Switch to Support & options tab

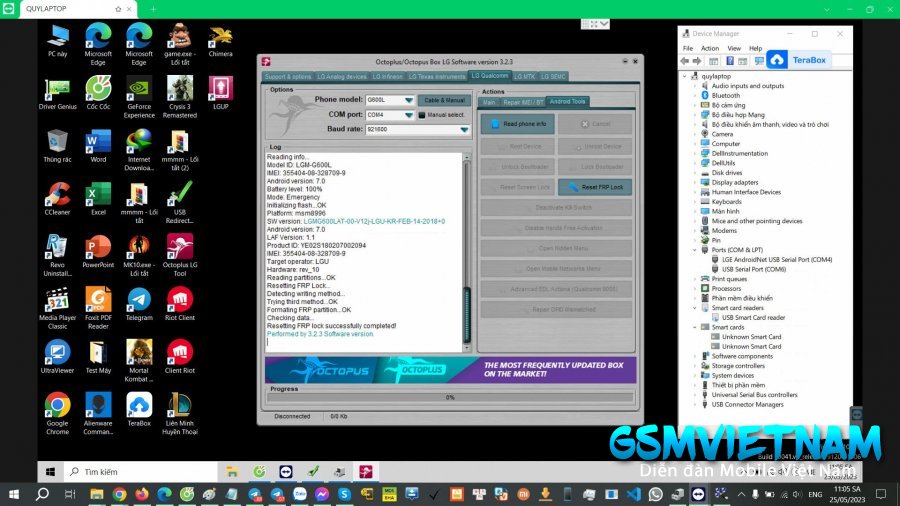[x=288, y=76]
